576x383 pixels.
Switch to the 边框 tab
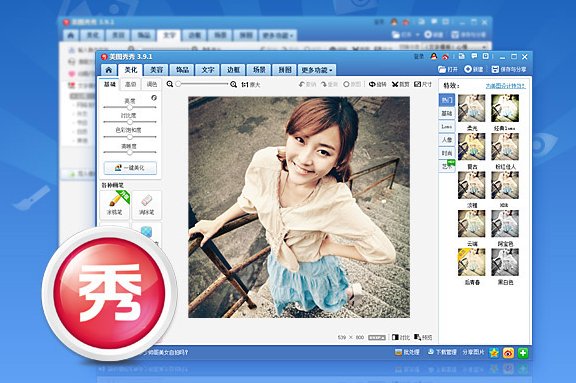point(233,70)
